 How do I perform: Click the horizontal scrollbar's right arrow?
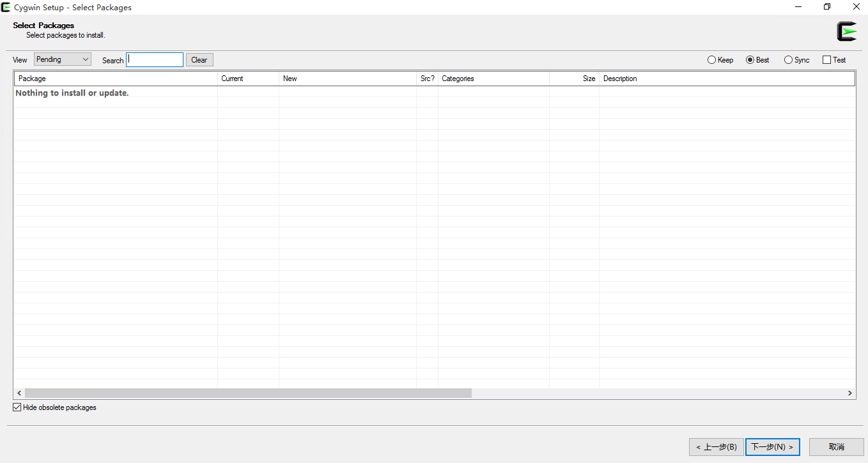coord(850,393)
